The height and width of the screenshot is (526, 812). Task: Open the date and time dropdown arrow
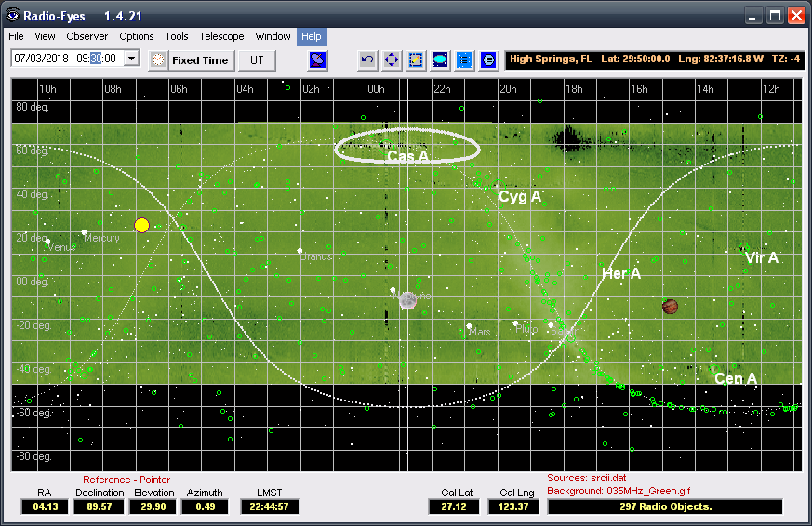coord(130,59)
